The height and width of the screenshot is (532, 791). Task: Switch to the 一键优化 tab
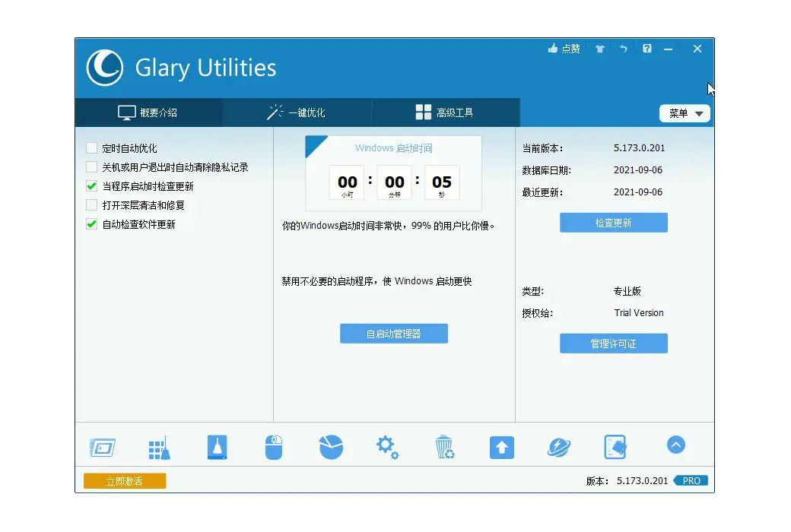point(297,112)
